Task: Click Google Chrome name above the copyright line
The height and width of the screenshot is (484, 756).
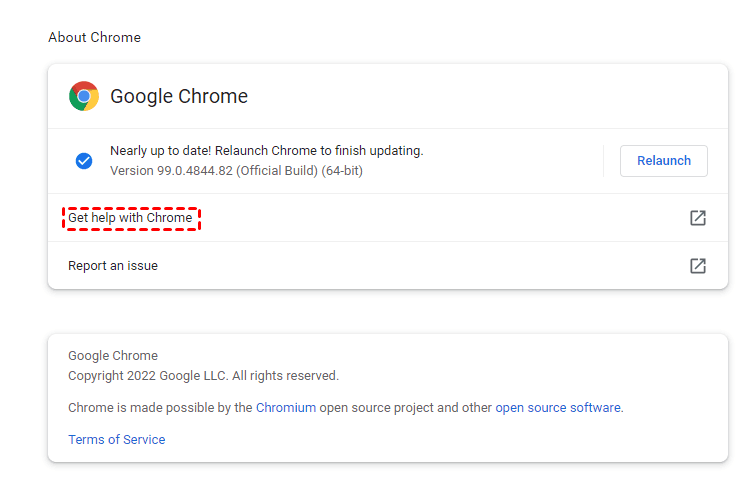Action: [113, 356]
